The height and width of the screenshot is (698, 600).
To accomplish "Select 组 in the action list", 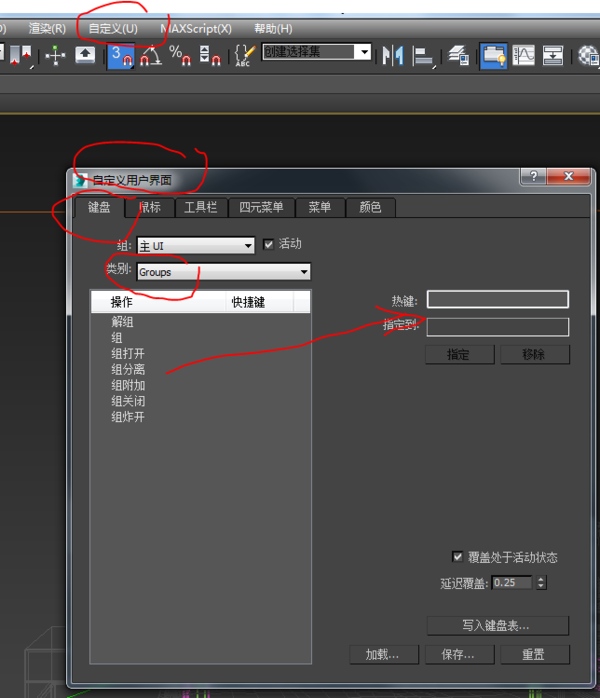I will [117, 338].
